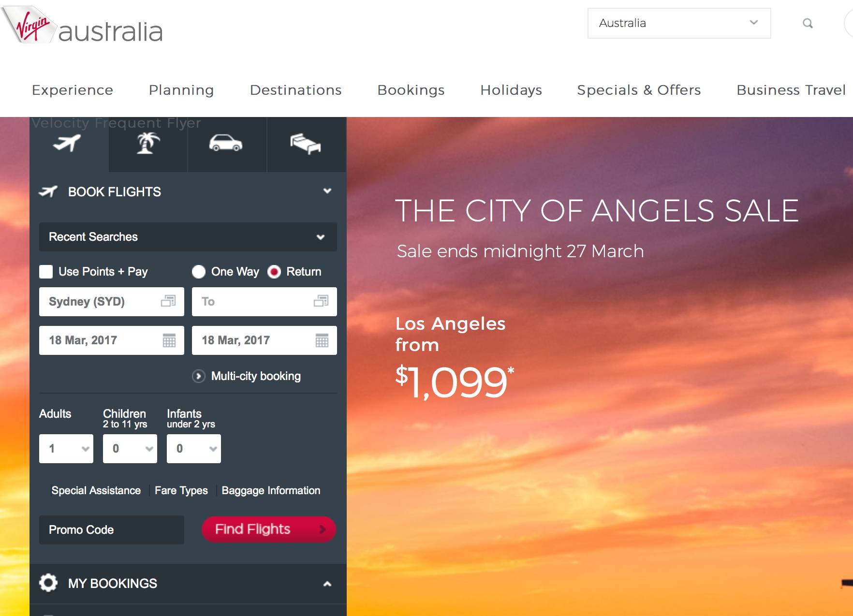
Task: Expand the Recent Searches dropdown
Action: coord(188,237)
